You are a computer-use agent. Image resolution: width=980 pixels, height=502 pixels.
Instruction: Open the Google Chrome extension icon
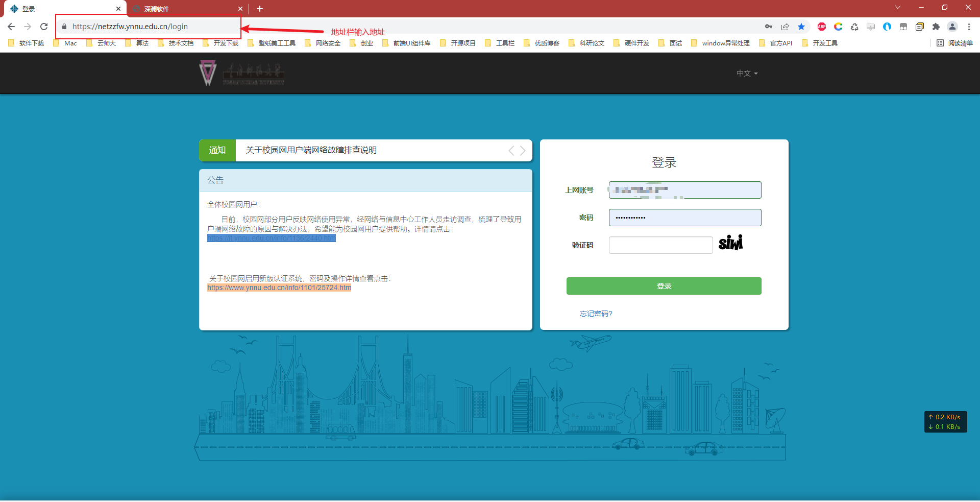(838, 27)
